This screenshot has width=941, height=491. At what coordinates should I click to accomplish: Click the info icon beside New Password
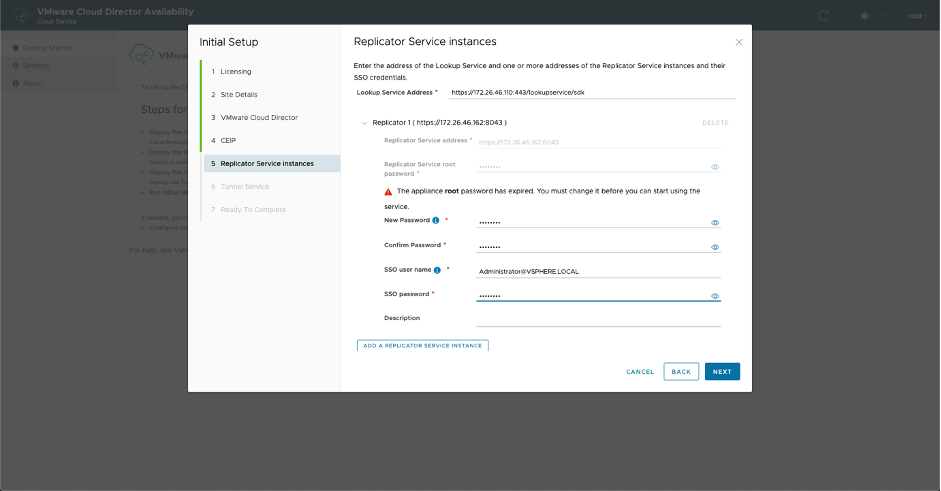pos(436,220)
